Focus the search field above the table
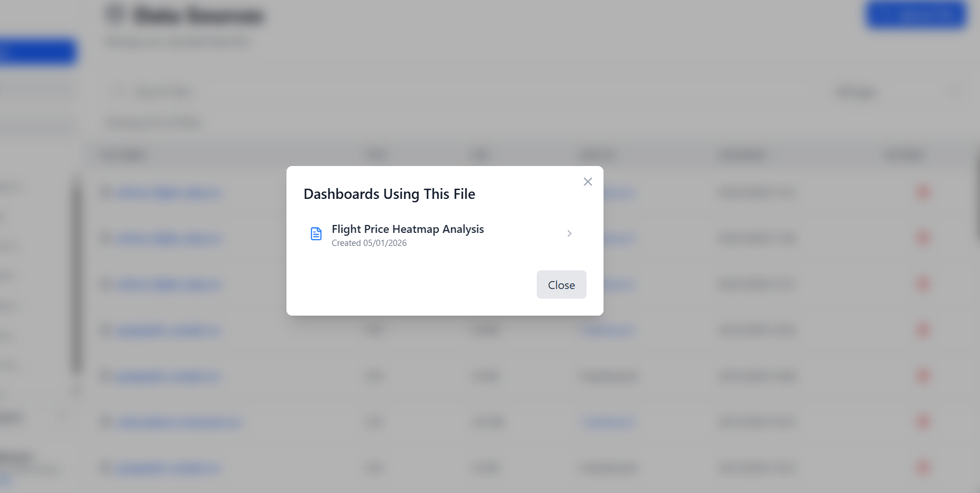 click(x=396, y=92)
